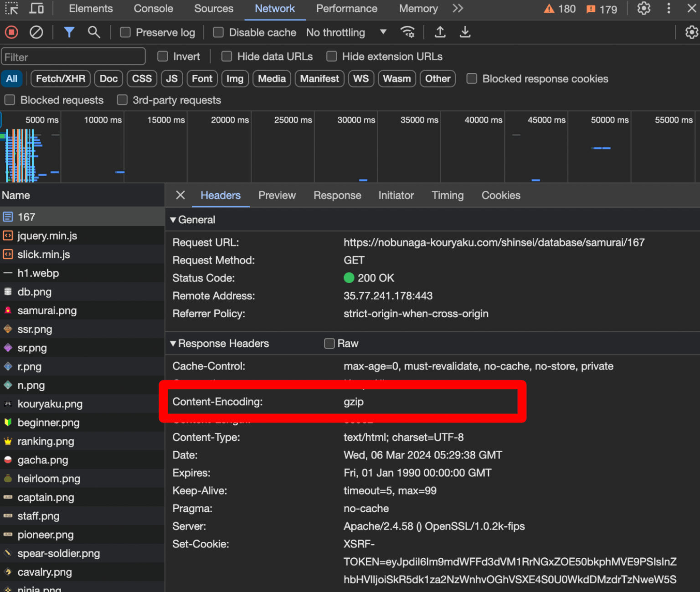The width and height of the screenshot is (700, 592).
Task: Open the No throttling dropdown
Action: [x=346, y=32]
